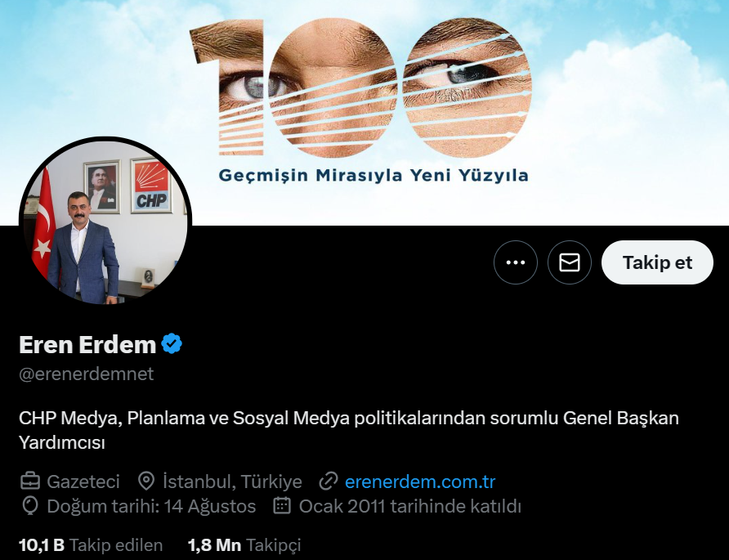Click the calendar joined-date icon
Screen dimensions: 729x560
[282, 505]
